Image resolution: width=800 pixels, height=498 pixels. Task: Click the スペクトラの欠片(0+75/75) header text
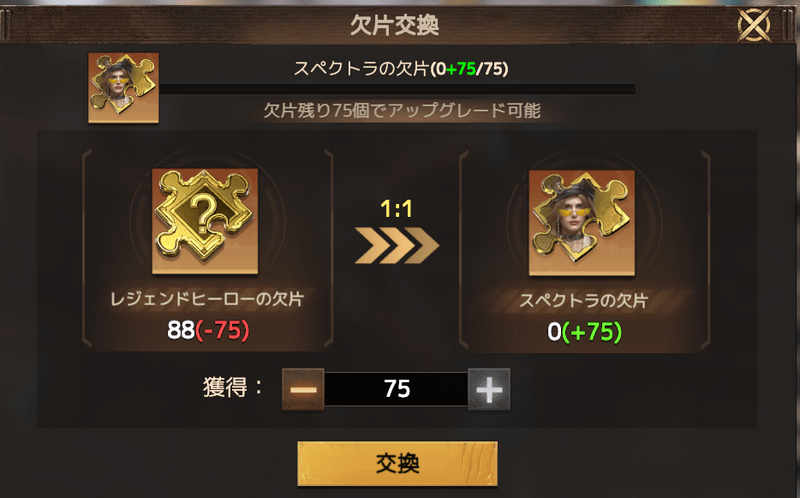pos(401,68)
